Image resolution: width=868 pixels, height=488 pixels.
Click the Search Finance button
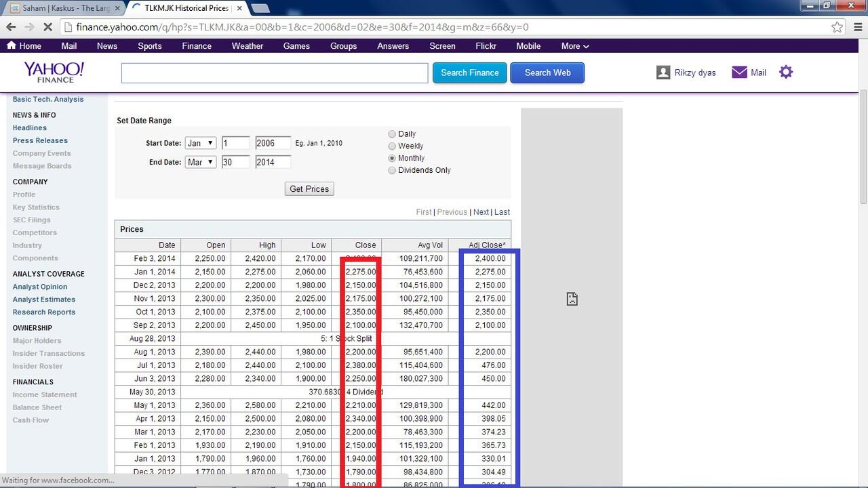click(470, 73)
